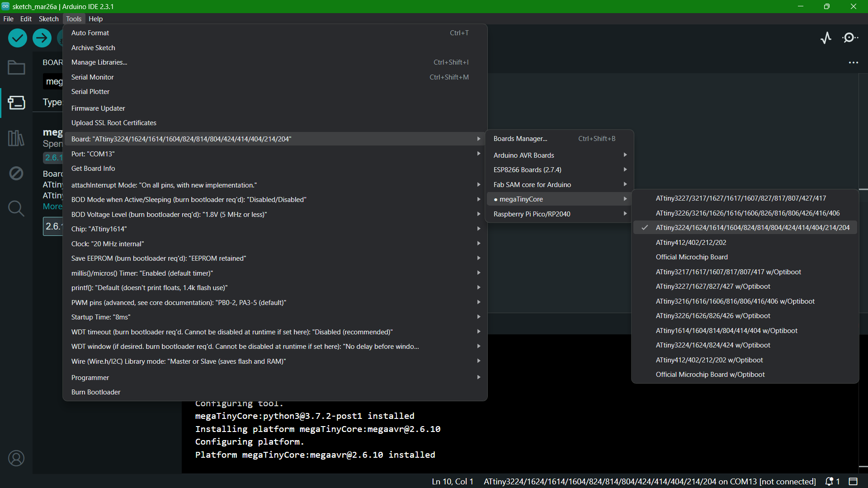
Task: Choose Firmware Updater menu item
Action: pyautogui.click(x=275, y=108)
